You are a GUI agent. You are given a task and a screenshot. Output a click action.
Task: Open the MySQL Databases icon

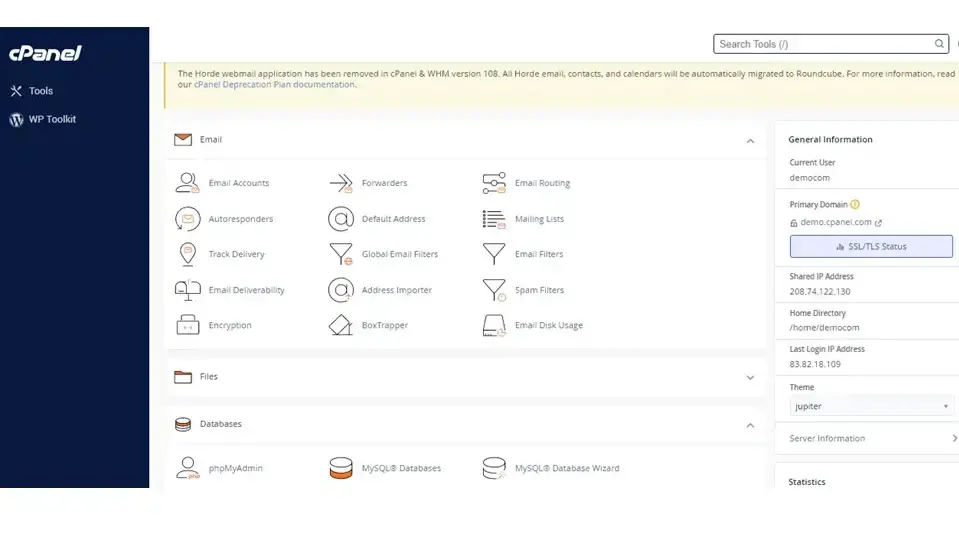(341, 468)
